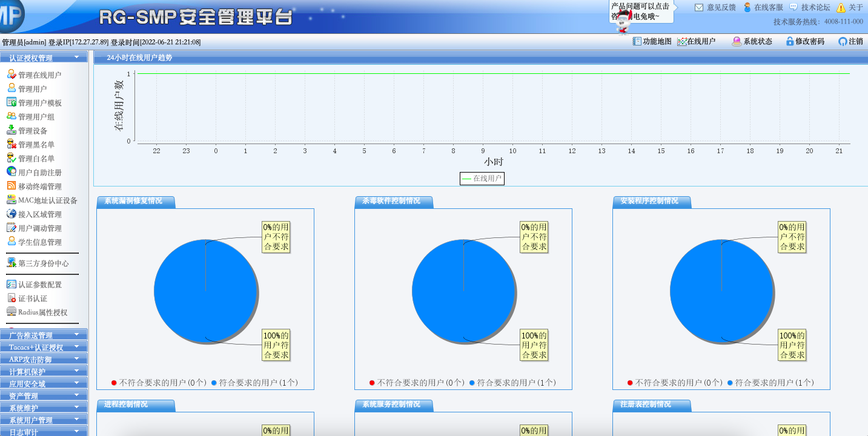Open the 功能地图 toolbar icon
Image resolution: width=868 pixels, height=436 pixels.
(637, 41)
